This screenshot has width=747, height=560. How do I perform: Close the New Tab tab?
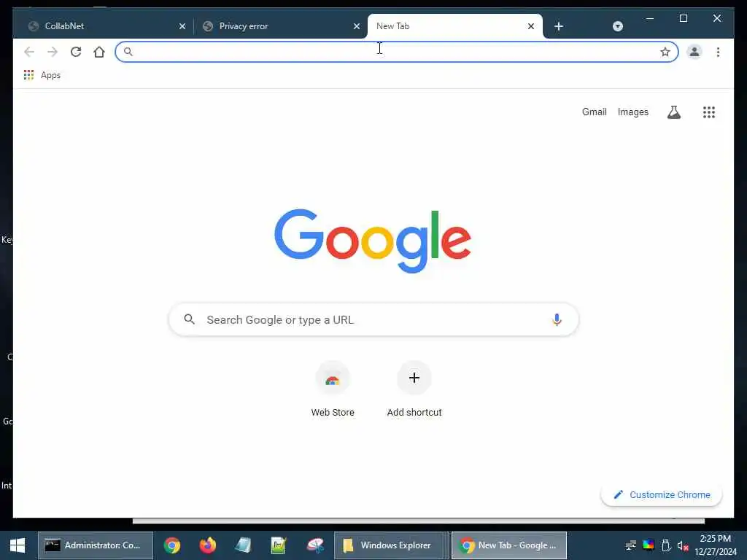[x=531, y=27]
